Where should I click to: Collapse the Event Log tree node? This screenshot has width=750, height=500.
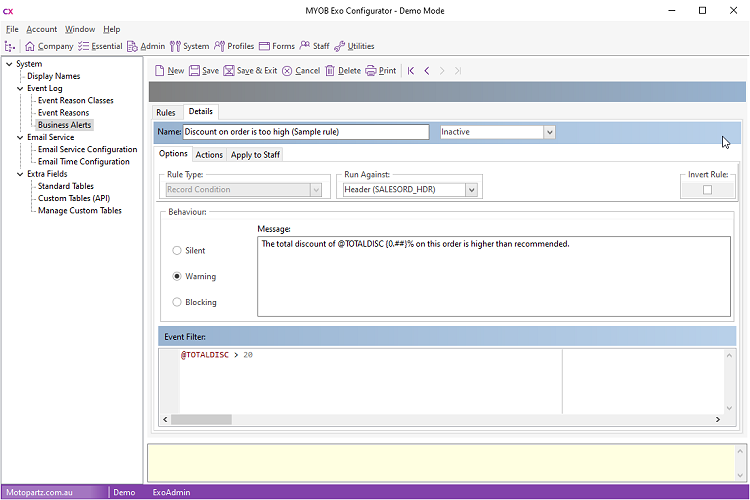click(20, 89)
